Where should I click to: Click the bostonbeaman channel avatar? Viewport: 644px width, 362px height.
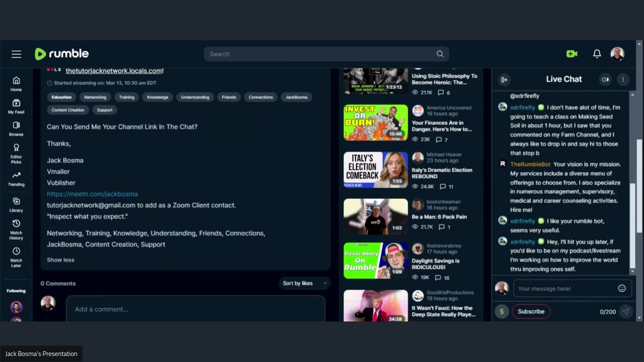point(418,205)
